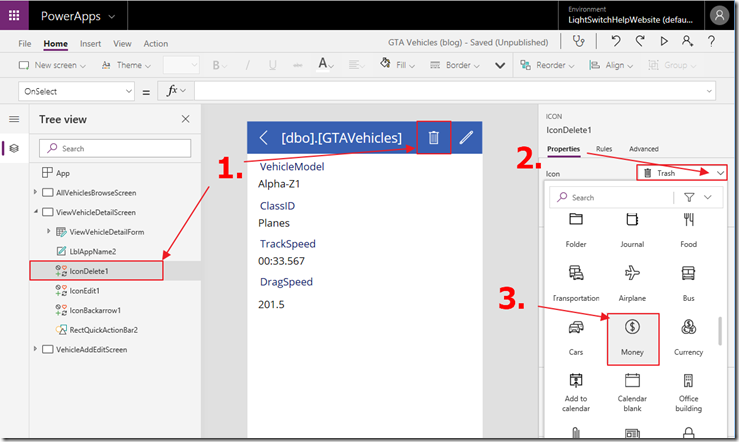Click into the formula bar input
Viewport: 739px width, 442px height.
[x=448, y=91]
